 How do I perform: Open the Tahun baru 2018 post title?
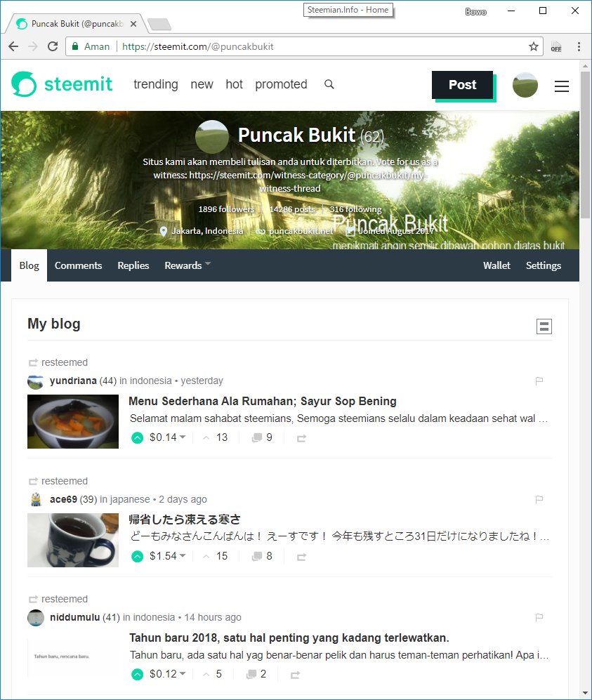289,638
